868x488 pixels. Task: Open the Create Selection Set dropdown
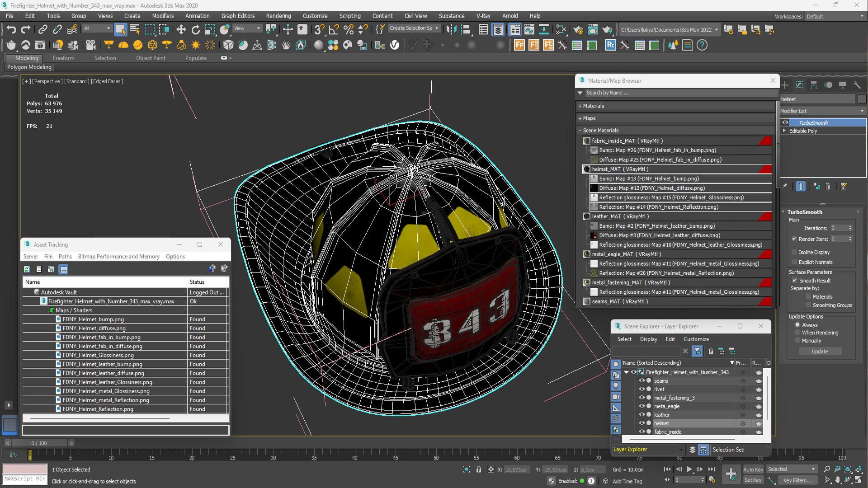(x=414, y=28)
